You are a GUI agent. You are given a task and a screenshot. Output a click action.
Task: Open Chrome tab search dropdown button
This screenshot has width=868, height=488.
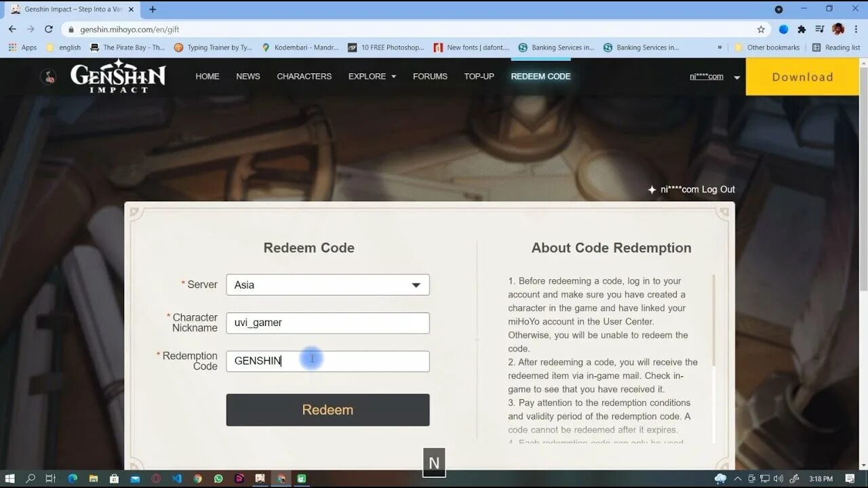click(x=778, y=9)
